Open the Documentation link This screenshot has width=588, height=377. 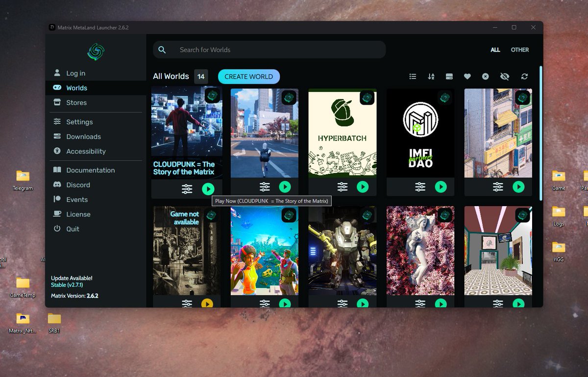click(96, 170)
